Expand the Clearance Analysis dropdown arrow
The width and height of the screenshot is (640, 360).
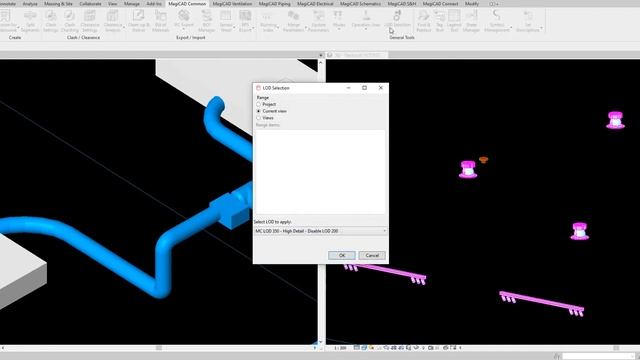point(124,27)
